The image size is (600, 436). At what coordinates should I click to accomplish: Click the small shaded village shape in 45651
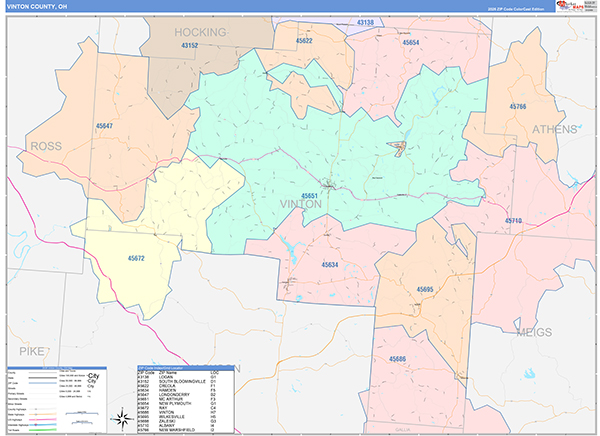[x=397, y=148]
